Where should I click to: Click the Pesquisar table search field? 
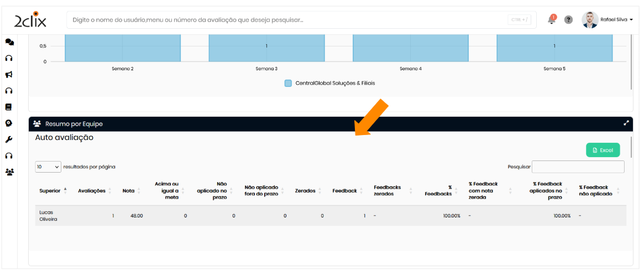click(578, 167)
